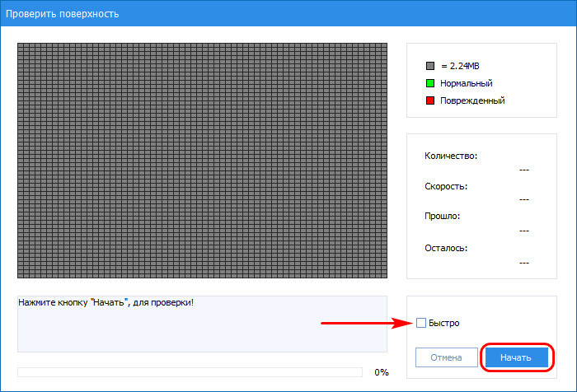Click the "---" value under Скорость

(524, 199)
